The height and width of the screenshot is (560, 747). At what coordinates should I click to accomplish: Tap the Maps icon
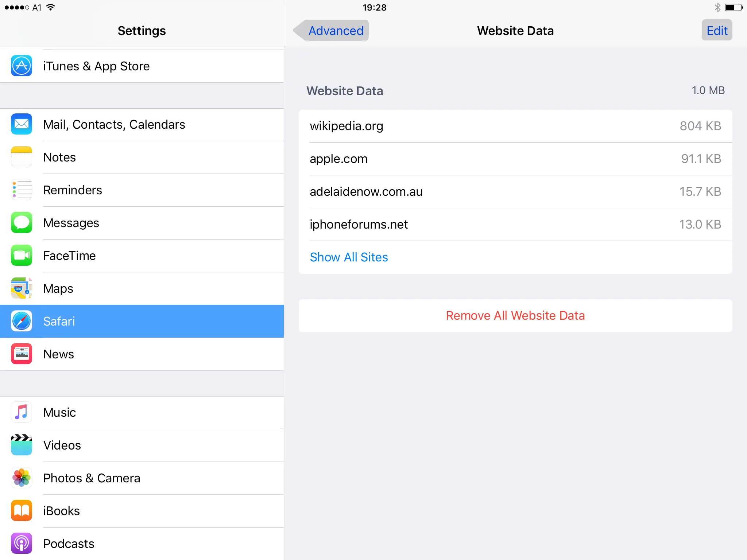(x=21, y=288)
